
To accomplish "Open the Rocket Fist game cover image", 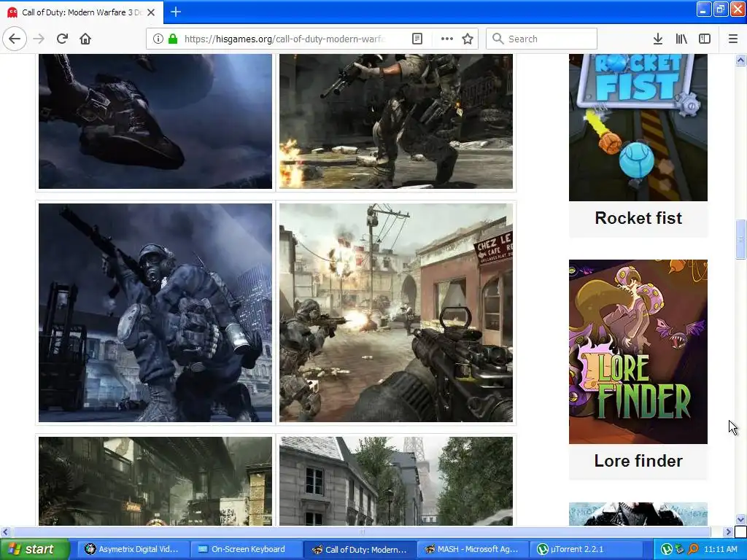I will pyautogui.click(x=638, y=127).
